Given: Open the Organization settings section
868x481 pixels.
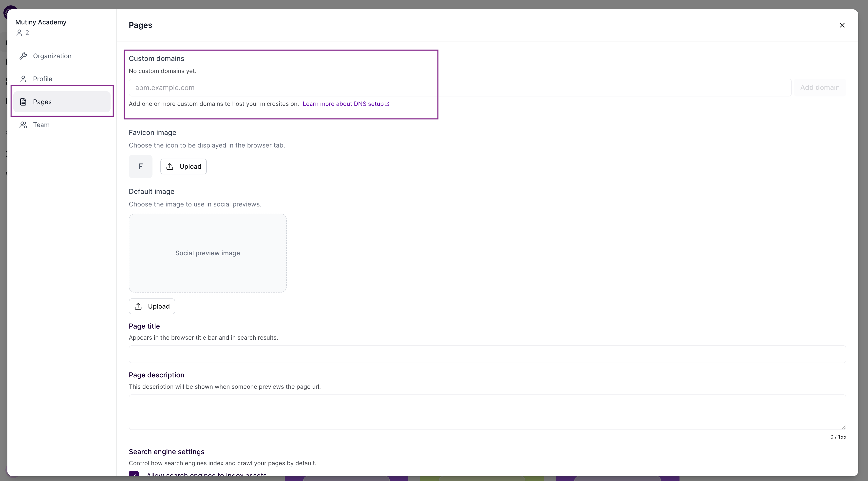Looking at the screenshot, I should pos(62,56).
